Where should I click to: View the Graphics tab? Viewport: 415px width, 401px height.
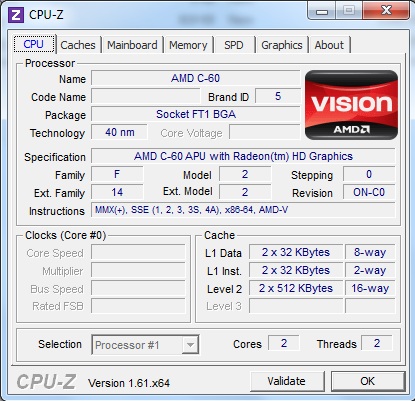(282, 45)
